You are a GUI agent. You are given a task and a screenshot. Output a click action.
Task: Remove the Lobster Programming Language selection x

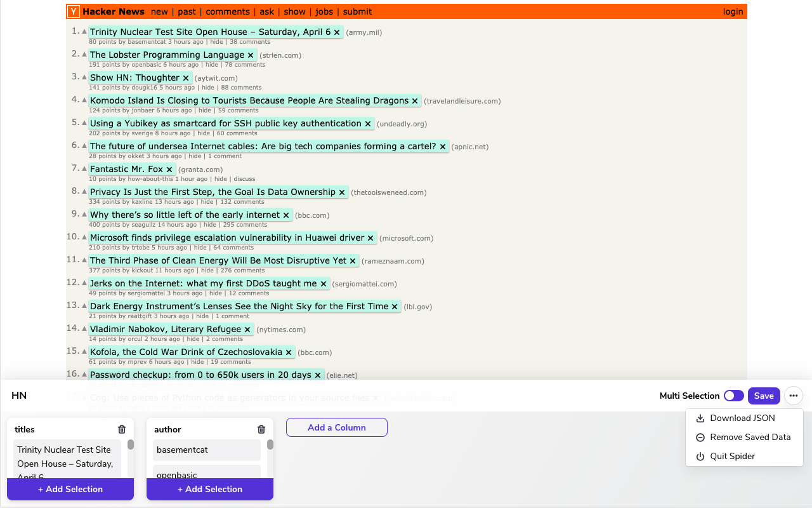[x=251, y=55]
